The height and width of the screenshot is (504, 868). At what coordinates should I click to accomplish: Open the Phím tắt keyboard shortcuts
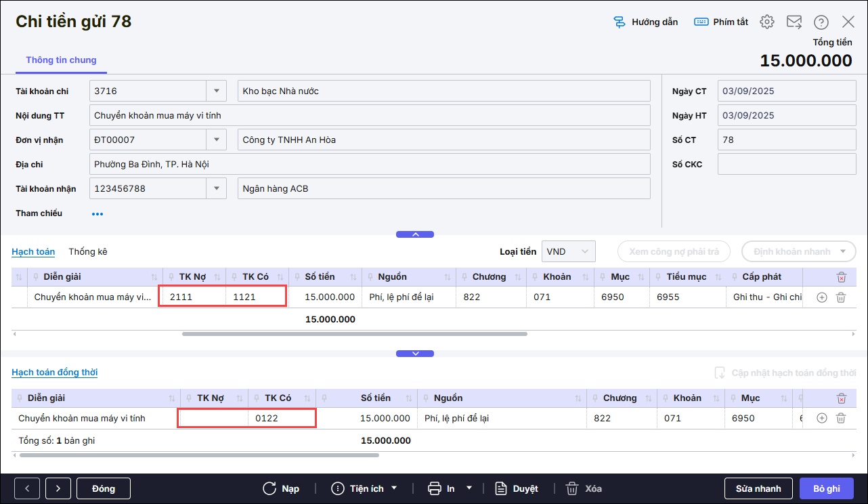(721, 22)
